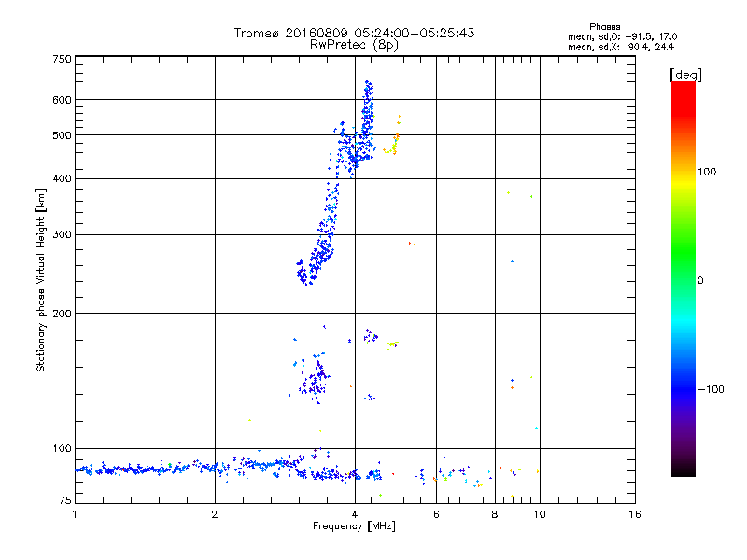Screen dimensions: 747x560
Task: Click the 'Frequency [MHz]' x-axis label
Action: tap(354, 526)
